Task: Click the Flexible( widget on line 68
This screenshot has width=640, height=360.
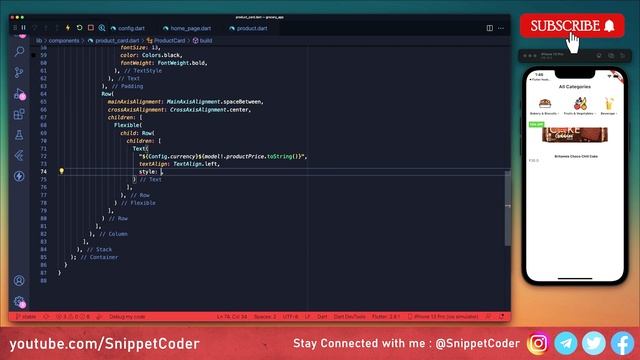Action: click(x=128, y=125)
